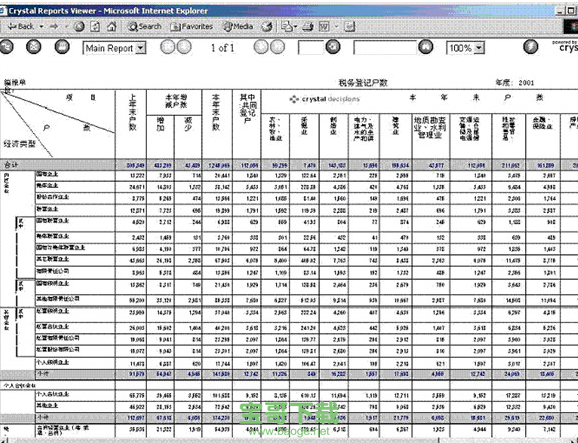This screenshot has height=443, width=578.
Task: Edit page with the Word icon
Action: (324, 27)
